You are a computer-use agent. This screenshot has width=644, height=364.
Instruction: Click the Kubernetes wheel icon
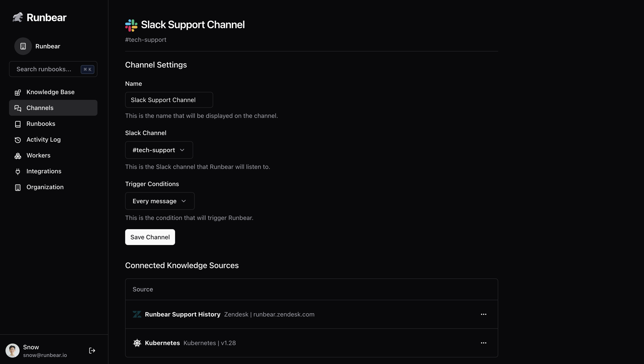pos(137,343)
